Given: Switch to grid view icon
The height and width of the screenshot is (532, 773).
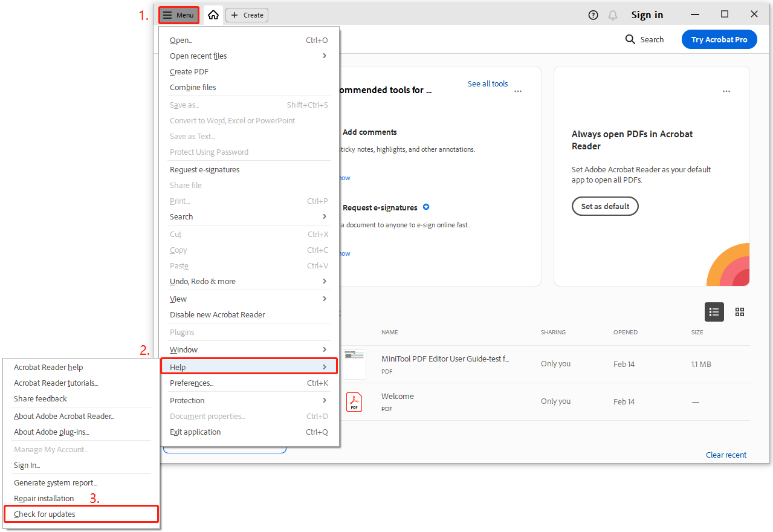Looking at the screenshot, I should 740,312.
